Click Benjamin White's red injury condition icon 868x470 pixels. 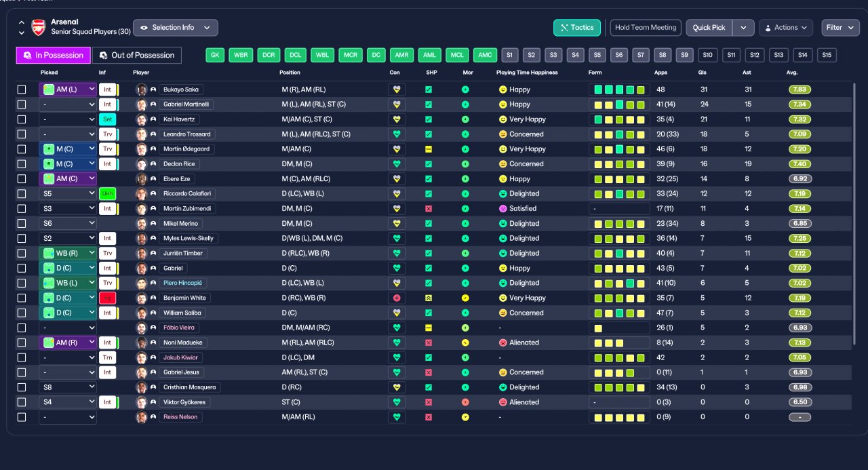[397, 298]
